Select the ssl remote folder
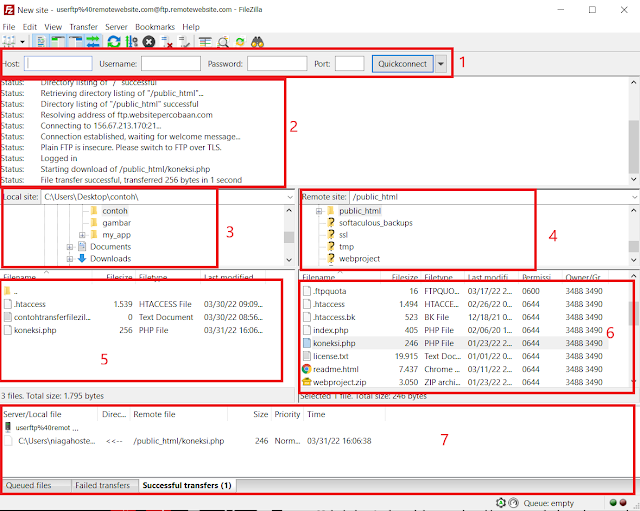The width and height of the screenshot is (640, 511). (x=343, y=235)
